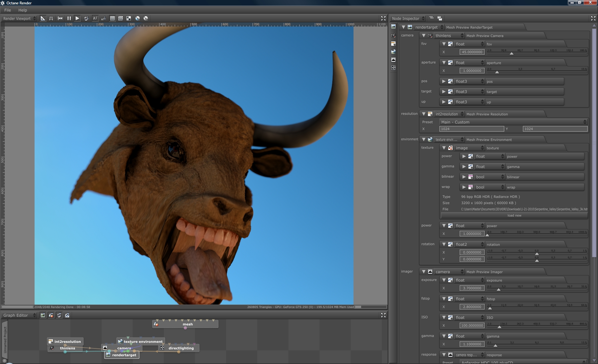This screenshot has width=598, height=364.
Task: Click the grid crop icon in toolbar
Action: [x=51, y=19]
